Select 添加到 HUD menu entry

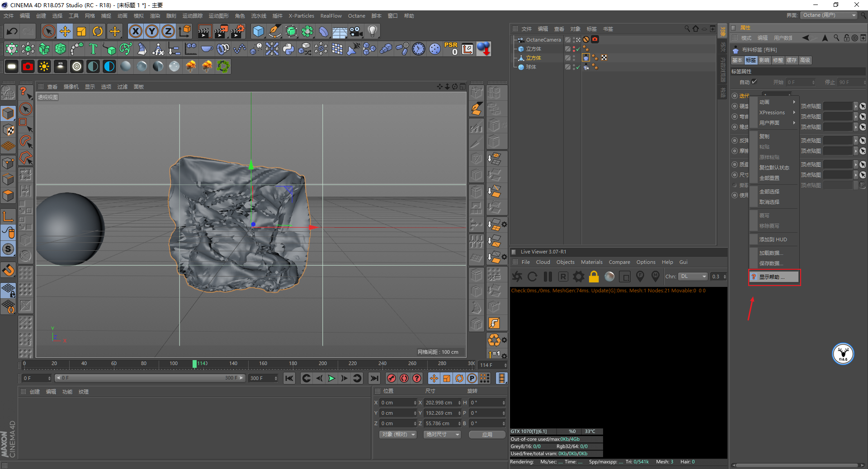[x=774, y=239]
